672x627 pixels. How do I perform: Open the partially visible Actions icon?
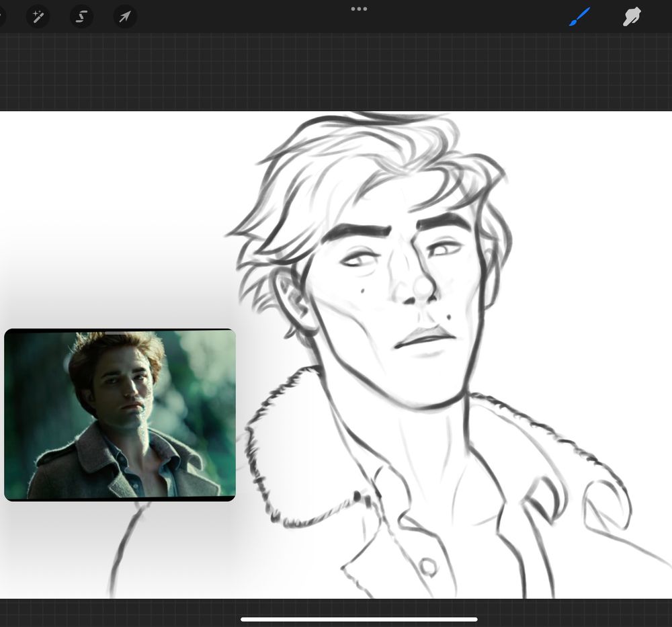[2, 16]
